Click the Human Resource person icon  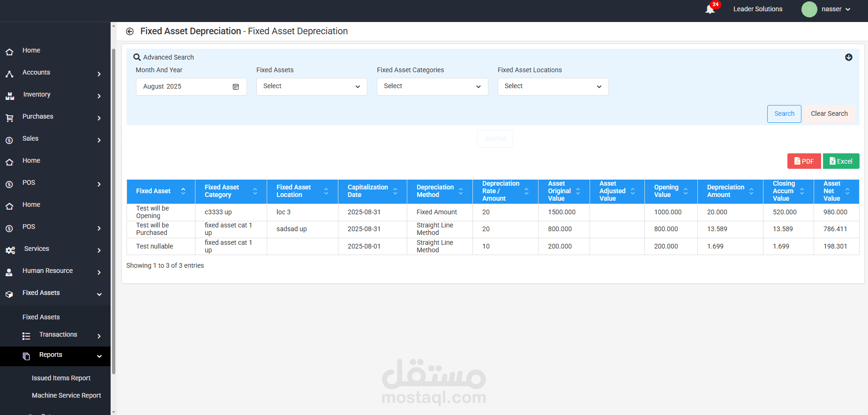(9, 272)
